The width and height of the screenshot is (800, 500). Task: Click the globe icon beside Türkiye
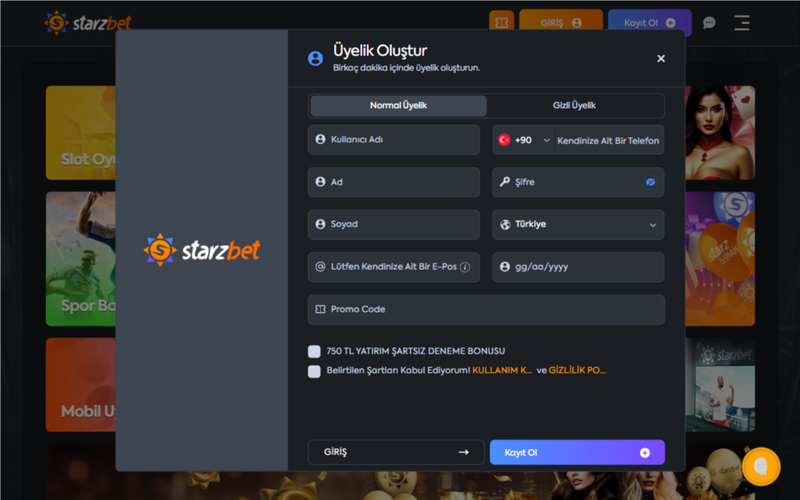(505, 224)
